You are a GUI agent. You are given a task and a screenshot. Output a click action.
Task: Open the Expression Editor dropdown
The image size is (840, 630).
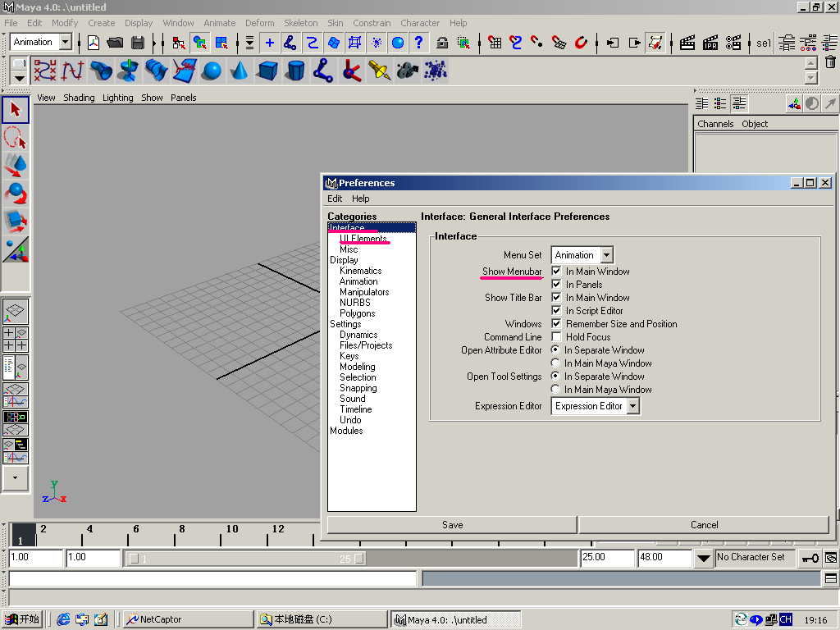(x=596, y=406)
